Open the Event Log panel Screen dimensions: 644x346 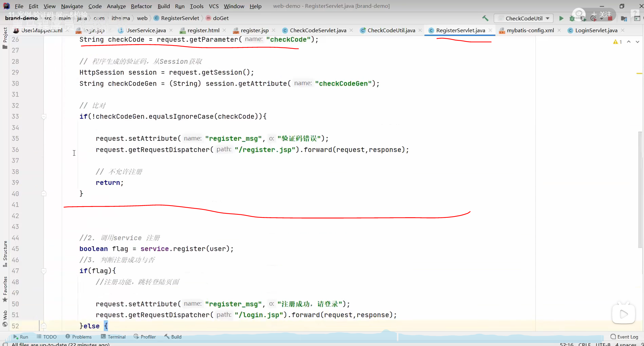(x=624, y=337)
